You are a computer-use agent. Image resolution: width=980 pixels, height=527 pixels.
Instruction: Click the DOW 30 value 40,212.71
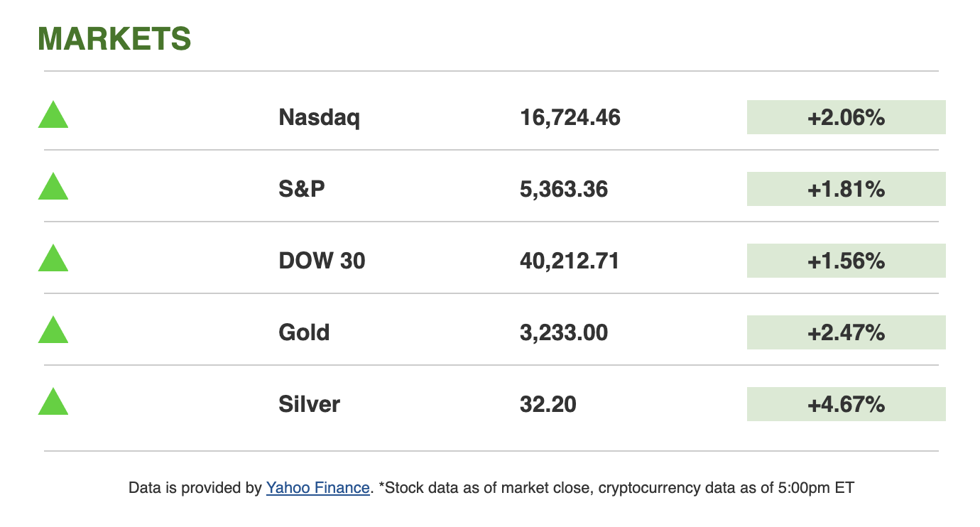pyautogui.click(x=570, y=261)
